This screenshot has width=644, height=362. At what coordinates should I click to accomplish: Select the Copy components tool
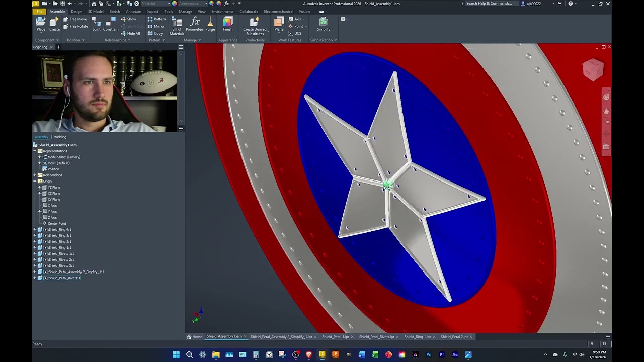pos(155,34)
